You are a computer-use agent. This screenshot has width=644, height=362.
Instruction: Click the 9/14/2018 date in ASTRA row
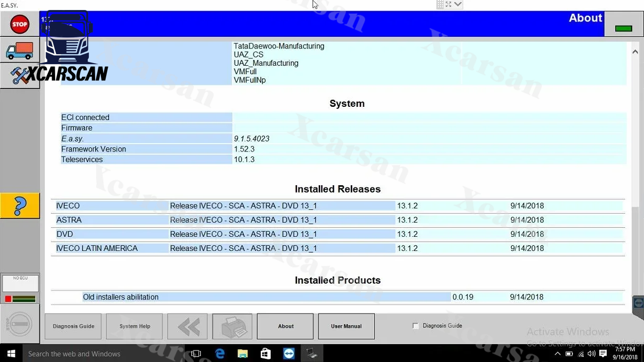click(x=527, y=220)
